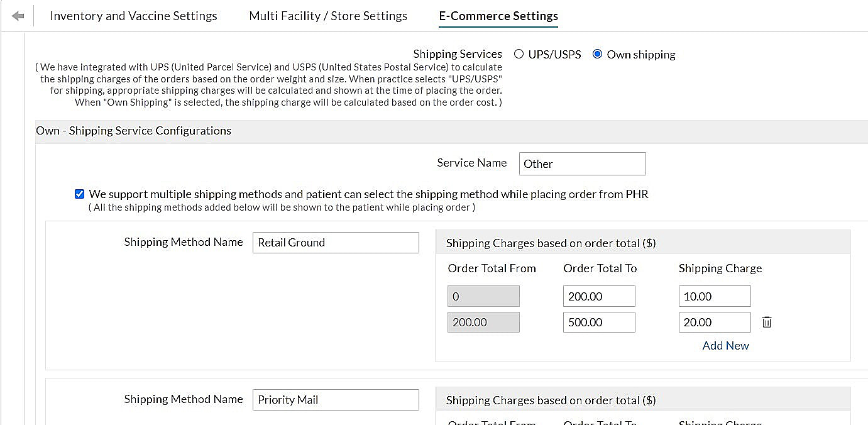Image resolution: width=868 pixels, height=425 pixels.
Task: Open the E-Commerce Settings tab
Action: [498, 16]
